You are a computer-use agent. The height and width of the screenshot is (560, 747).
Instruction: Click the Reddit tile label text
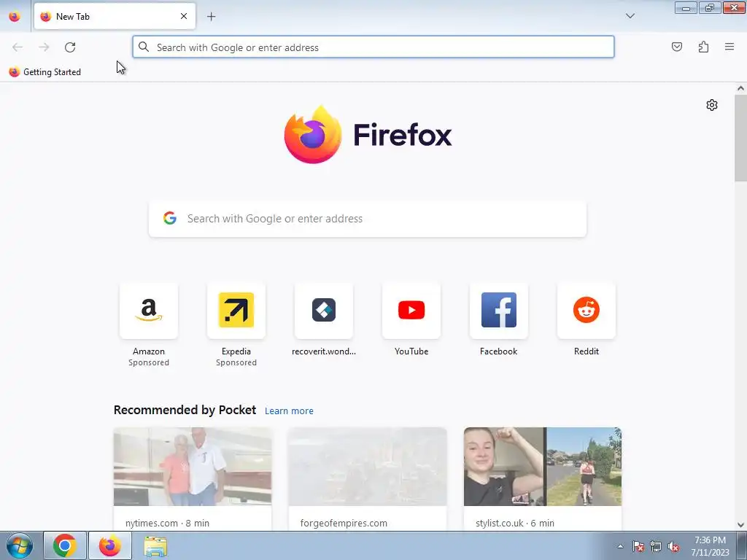(x=587, y=351)
